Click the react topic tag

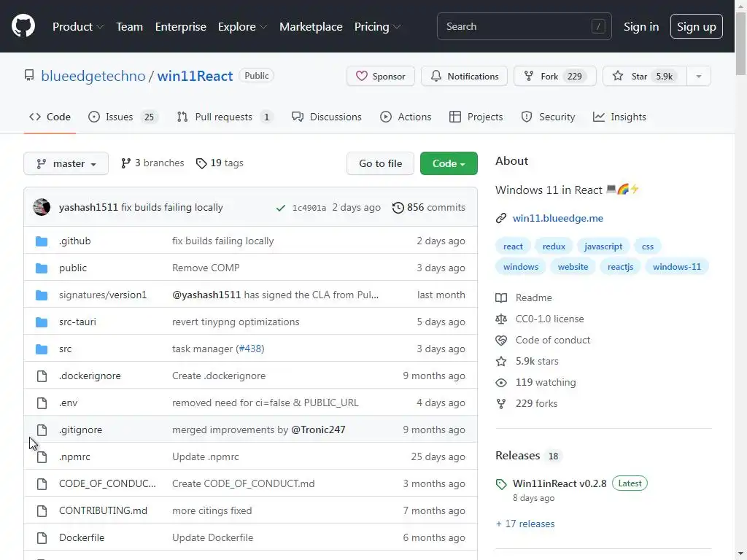(513, 246)
